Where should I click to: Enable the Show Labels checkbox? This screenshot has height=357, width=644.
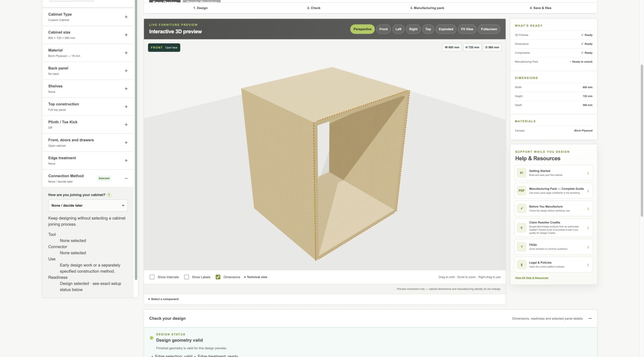186,277
